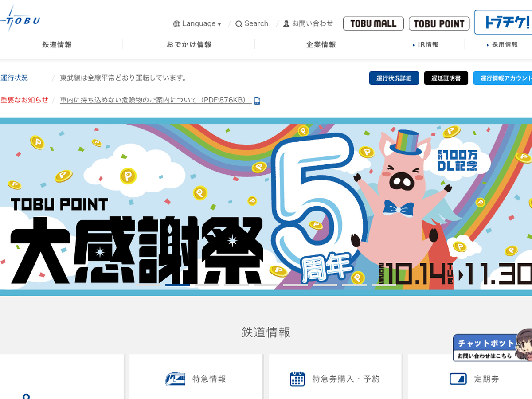Open the おでかけ情報 navigation menu
Viewport: 532px width, 399px height.
pyautogui.click(x=189, y=45)
